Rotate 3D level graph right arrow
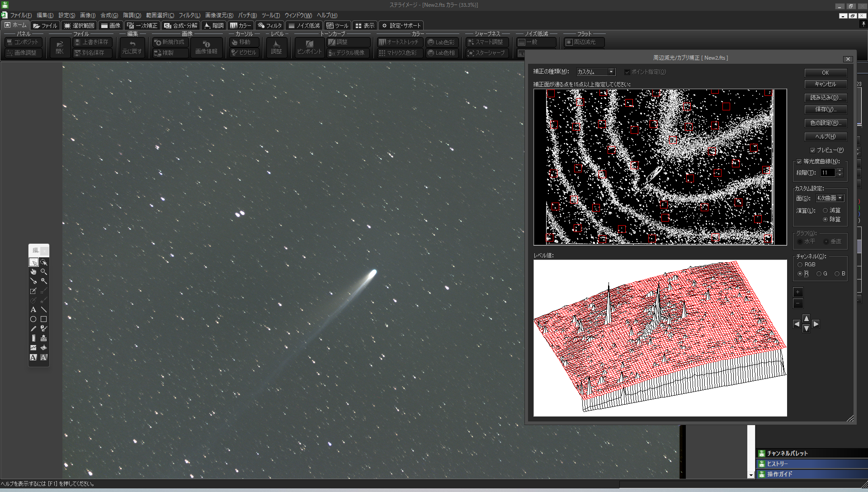 tap(816, 324)
